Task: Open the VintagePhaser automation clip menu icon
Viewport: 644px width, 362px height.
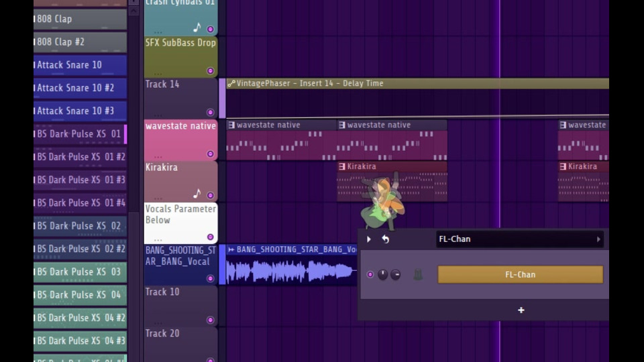Action: click(231, 83)
